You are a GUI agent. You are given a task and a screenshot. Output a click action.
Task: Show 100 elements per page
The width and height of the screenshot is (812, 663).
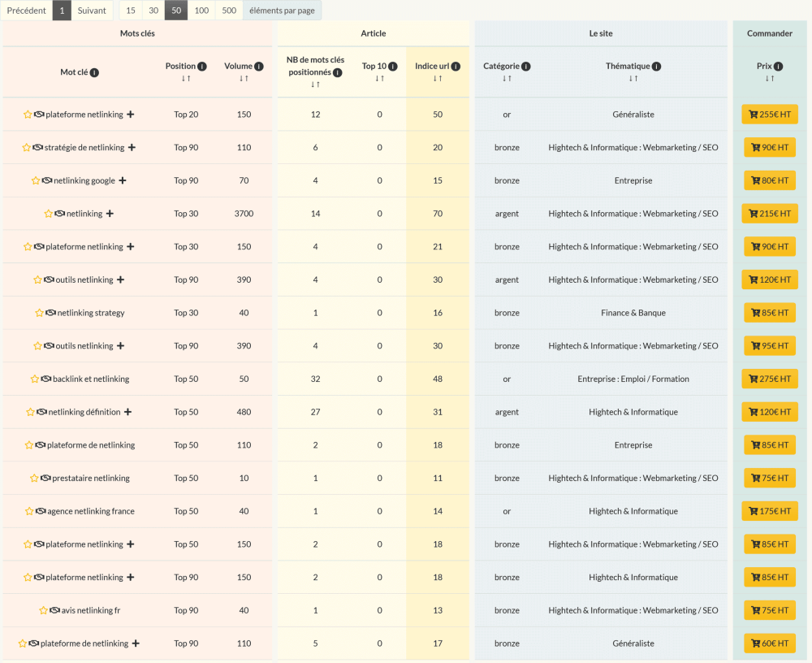[x=201, y=11]
